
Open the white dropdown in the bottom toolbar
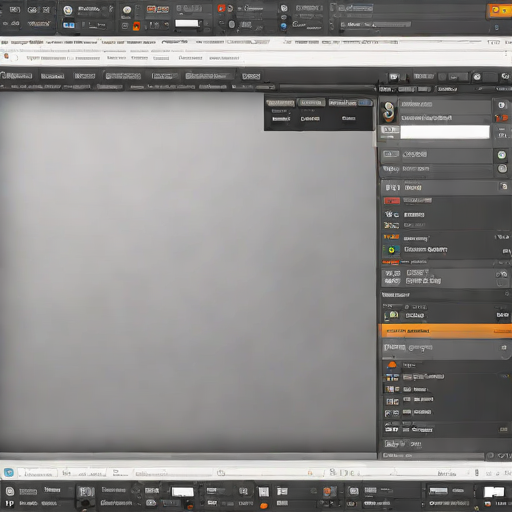coord(182,492)
